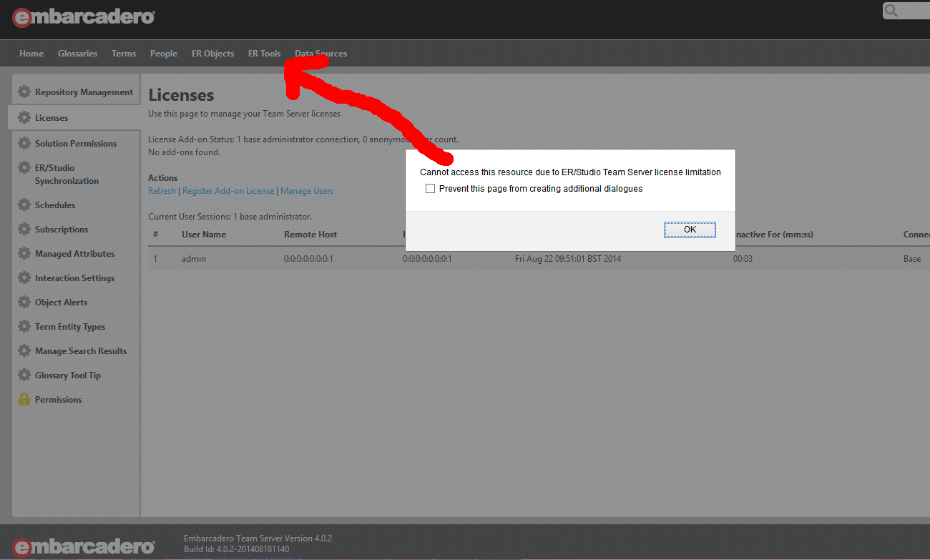Image resolution: width=930 pixels, height=560 pixels.
Task: Open the People menu
Action: (x=164, y=54)
